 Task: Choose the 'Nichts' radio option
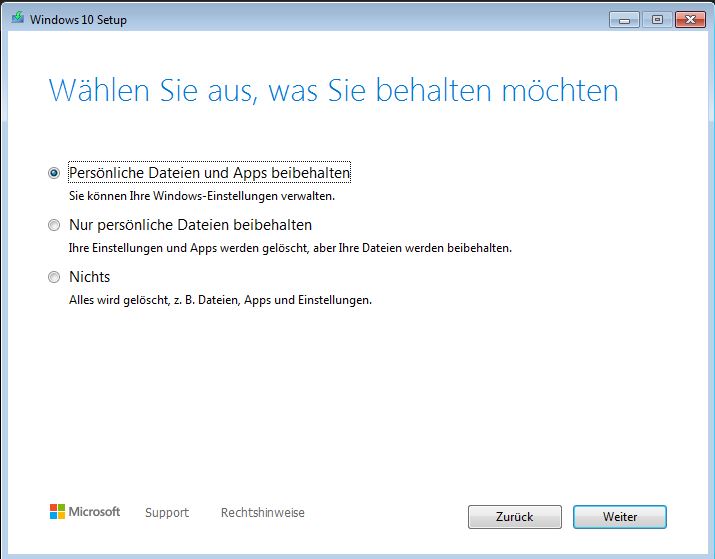coord(54,277)
